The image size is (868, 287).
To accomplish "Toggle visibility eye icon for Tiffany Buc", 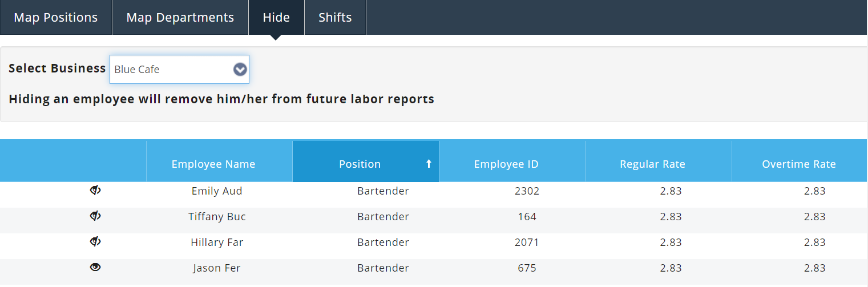I will (95, 216).
